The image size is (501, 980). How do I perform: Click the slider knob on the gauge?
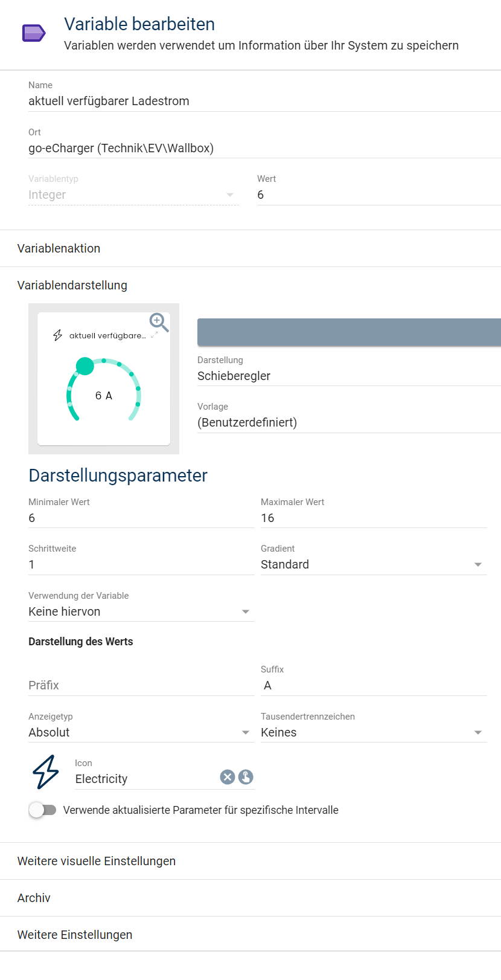[x=85, y=366]
